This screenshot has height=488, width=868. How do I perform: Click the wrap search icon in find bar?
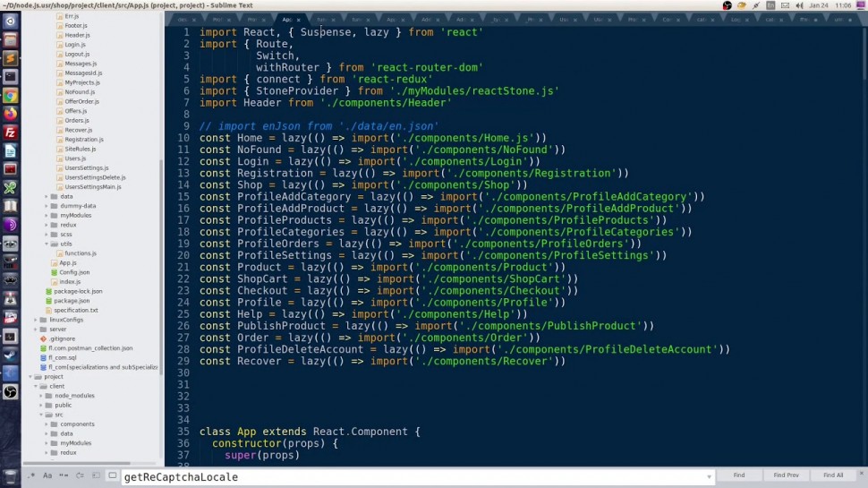(x=79, y=475)
